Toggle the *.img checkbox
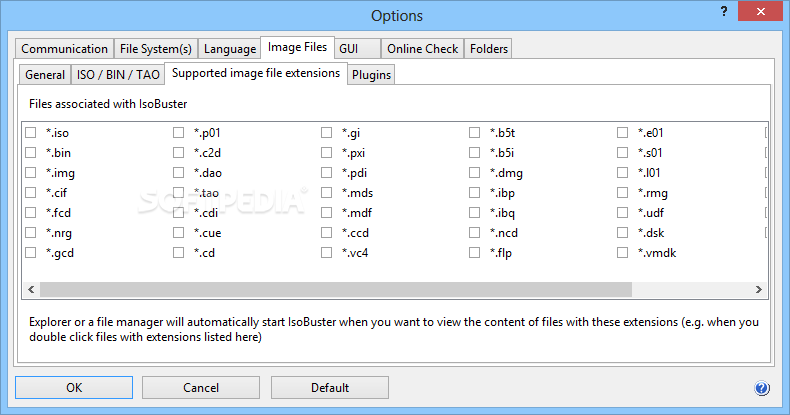 [31, 173]
